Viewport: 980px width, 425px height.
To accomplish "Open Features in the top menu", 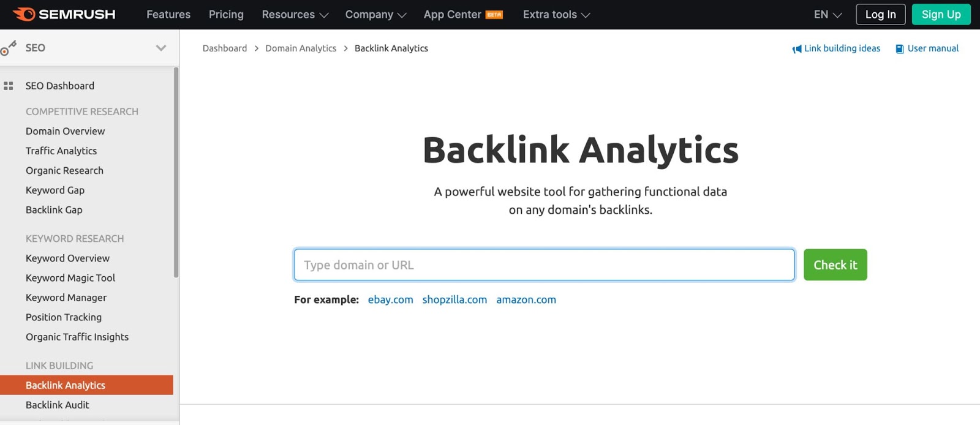I will 168,15.
